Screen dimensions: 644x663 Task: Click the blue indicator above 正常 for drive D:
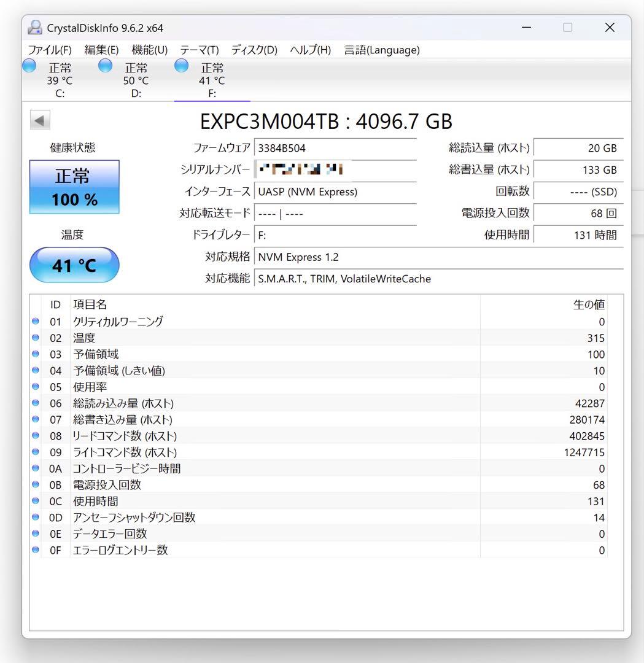[105, 65]
